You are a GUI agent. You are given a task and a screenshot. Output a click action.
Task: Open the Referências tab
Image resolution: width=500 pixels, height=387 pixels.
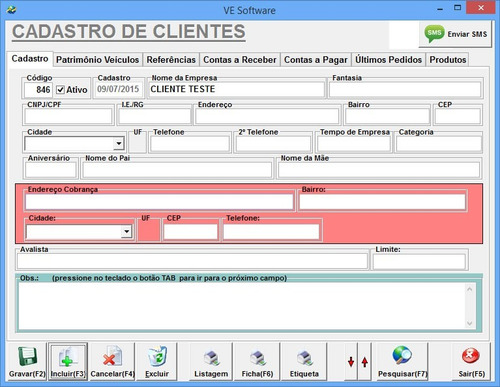coord(171,60)
